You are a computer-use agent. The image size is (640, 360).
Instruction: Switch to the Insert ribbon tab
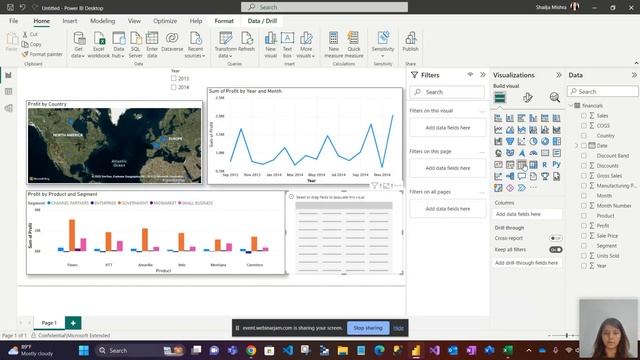[70, 21]
